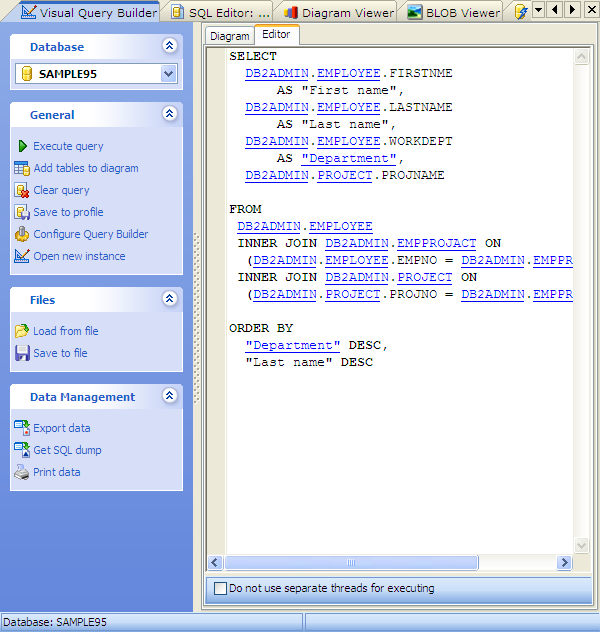Click Open new instance link
This screenshot has width=600, height=632.
tap(79, 256)
